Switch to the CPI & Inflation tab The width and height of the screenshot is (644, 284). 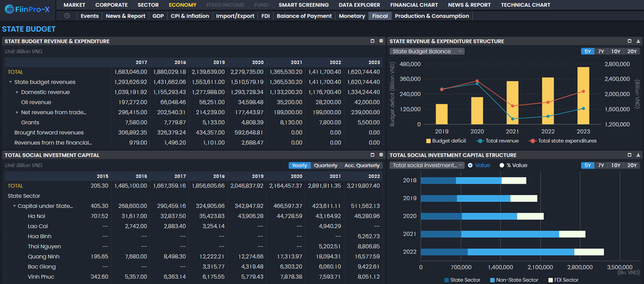pyautogui.click(x=190, y=16)
